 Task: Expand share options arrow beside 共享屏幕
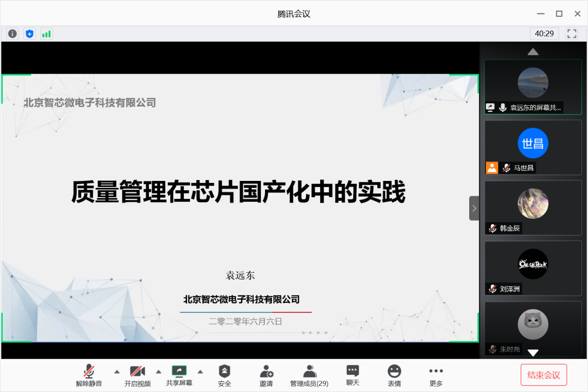coord(200,372)
